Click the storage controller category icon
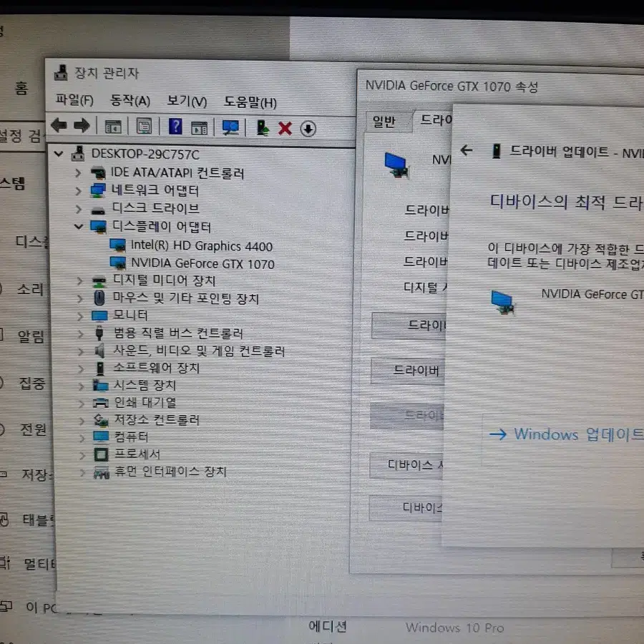 click(101, 419)
